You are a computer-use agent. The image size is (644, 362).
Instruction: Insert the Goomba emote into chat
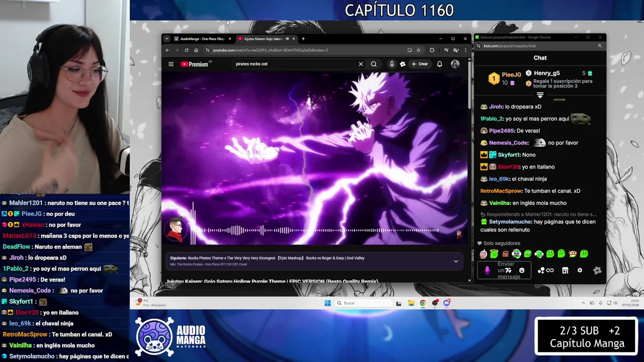506,254
